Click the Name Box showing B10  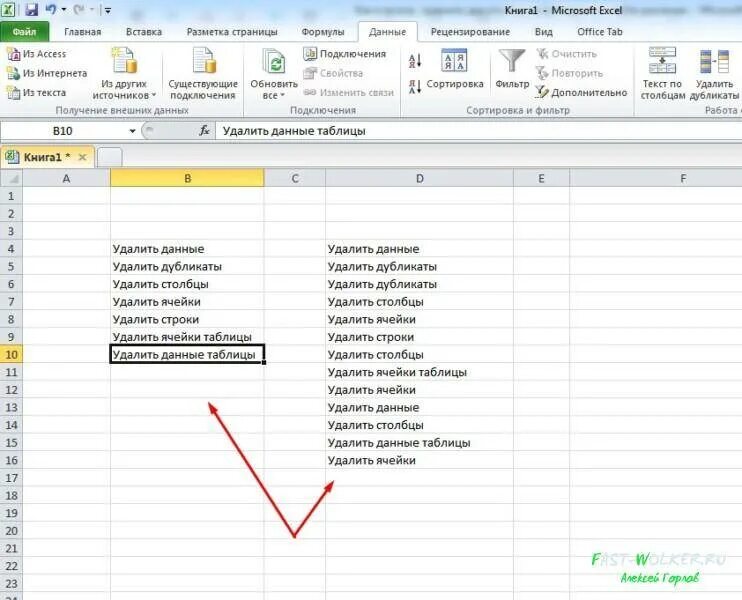pyautogui.click(x=63, y=131)
